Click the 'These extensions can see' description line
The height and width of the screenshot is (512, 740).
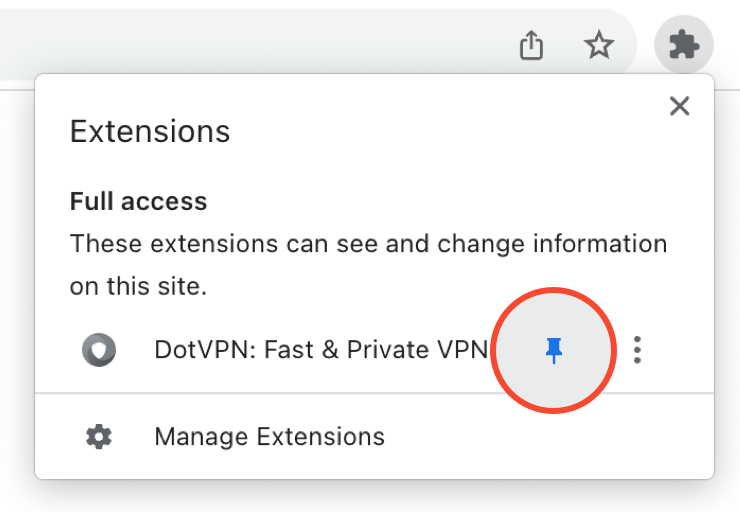point(368,244)
